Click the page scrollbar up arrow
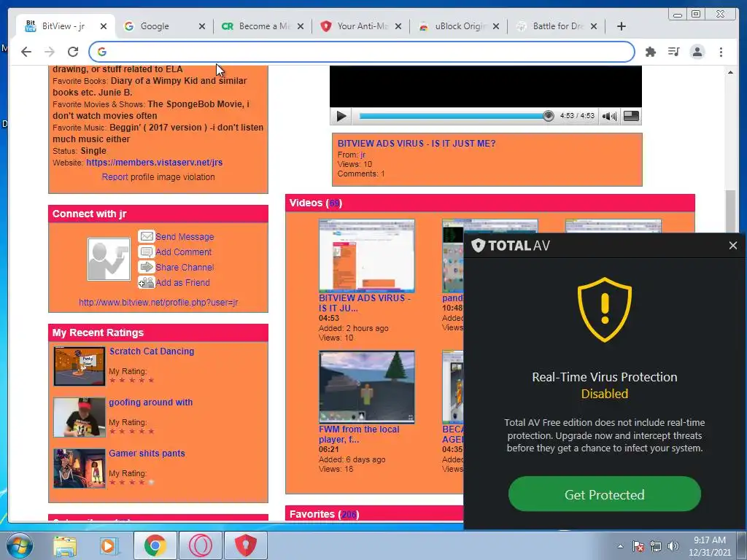This screenshot has width=747, height=560. 730,72
